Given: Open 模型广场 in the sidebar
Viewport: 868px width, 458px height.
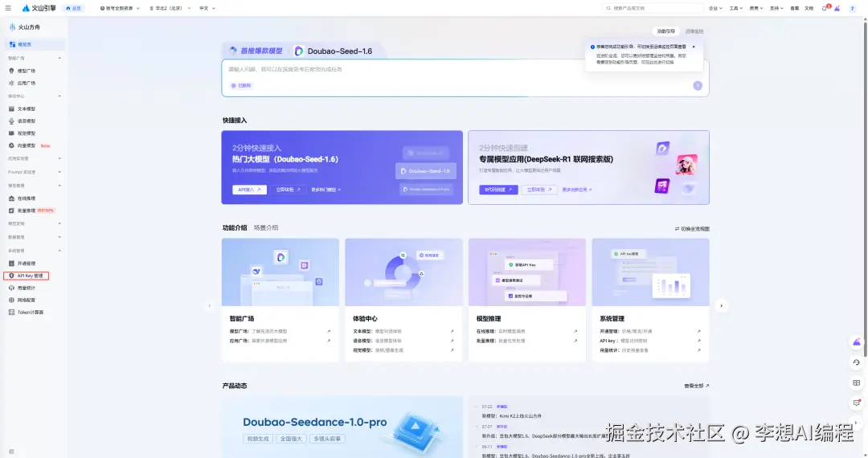Looking at the screenshot, I should (27, 71).
